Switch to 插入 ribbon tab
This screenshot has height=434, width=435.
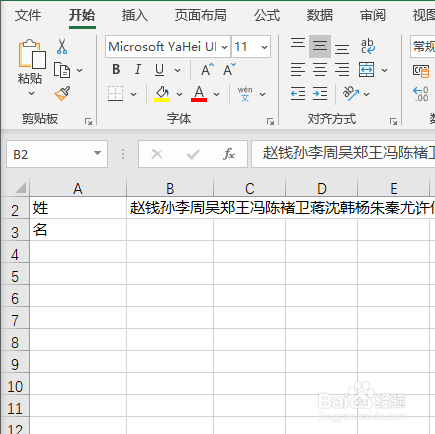point(134,15)
